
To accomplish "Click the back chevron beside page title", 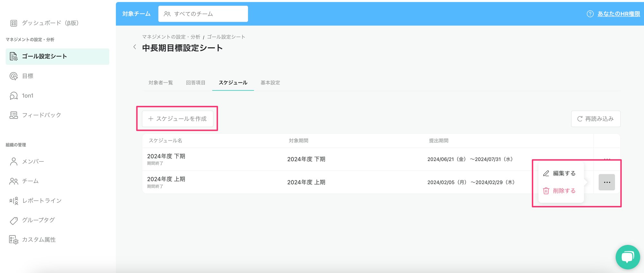I will click(135, 47).
